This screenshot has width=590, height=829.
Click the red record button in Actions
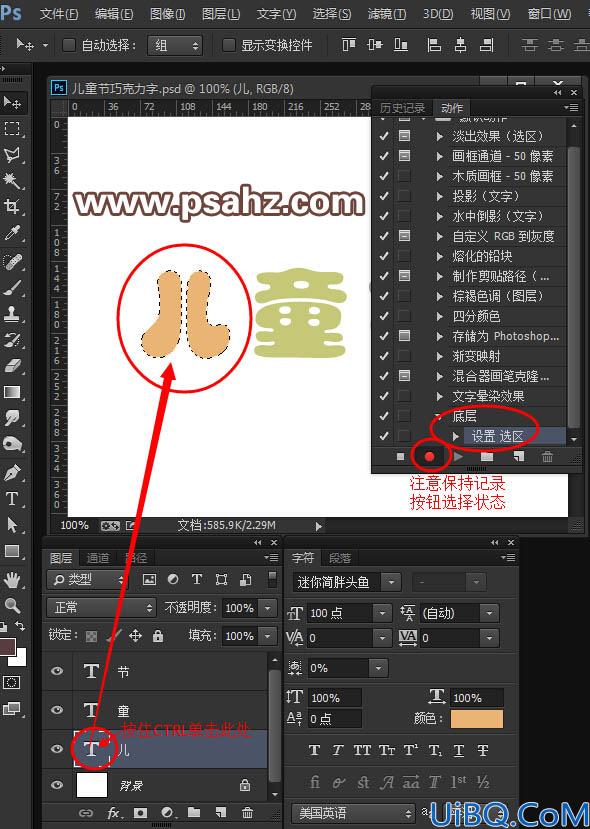(429, 456)
